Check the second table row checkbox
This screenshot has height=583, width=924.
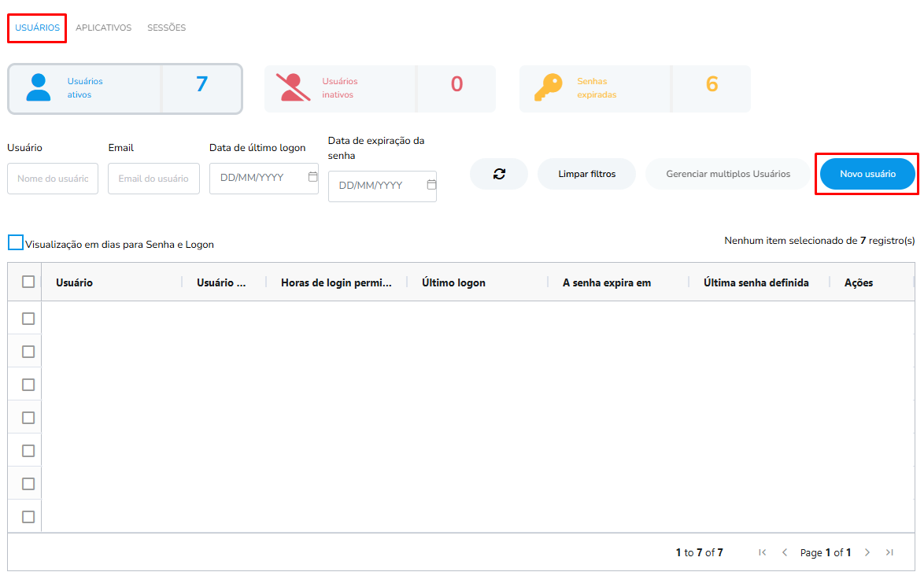(x=28, y=351)
